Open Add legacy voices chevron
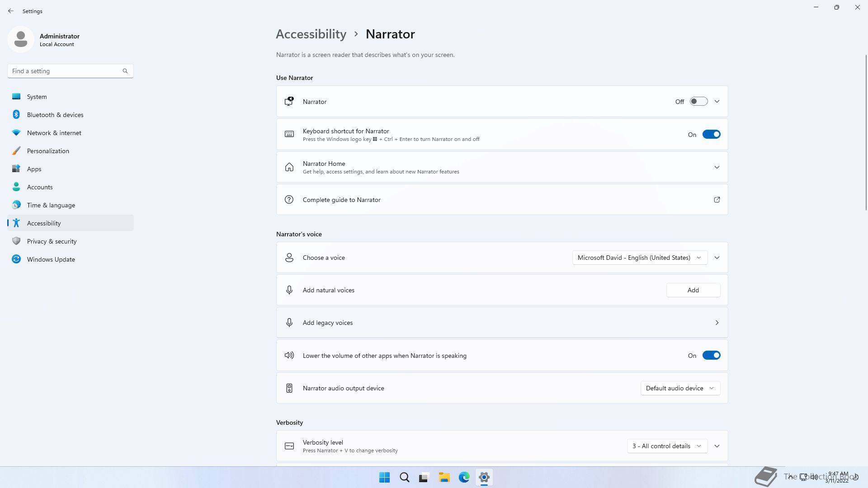The height and width of the screenshot is (488, 868). coord(717,323)
